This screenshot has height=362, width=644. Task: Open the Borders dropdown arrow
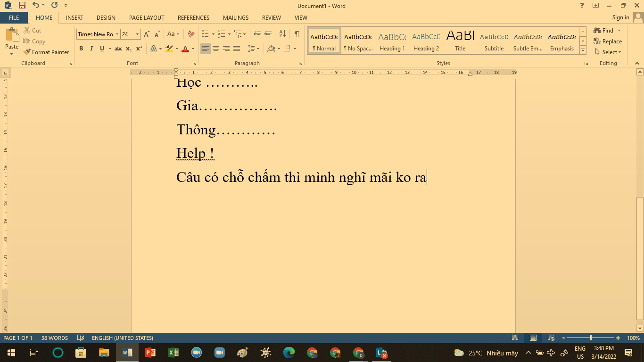pyautogui.click(x=295, y=49)
